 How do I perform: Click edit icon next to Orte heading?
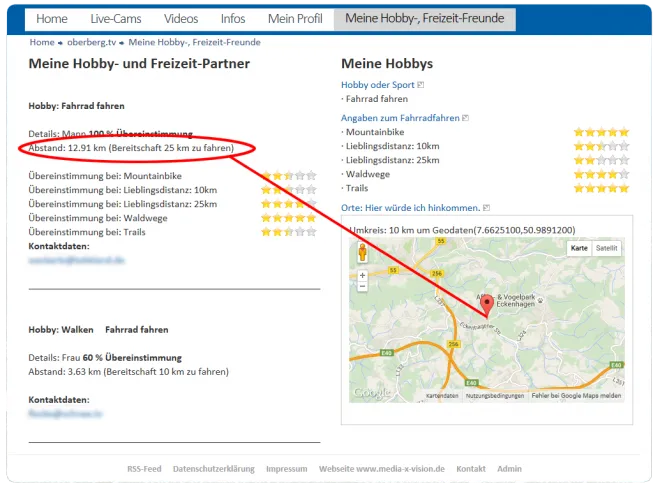[486, 208]
